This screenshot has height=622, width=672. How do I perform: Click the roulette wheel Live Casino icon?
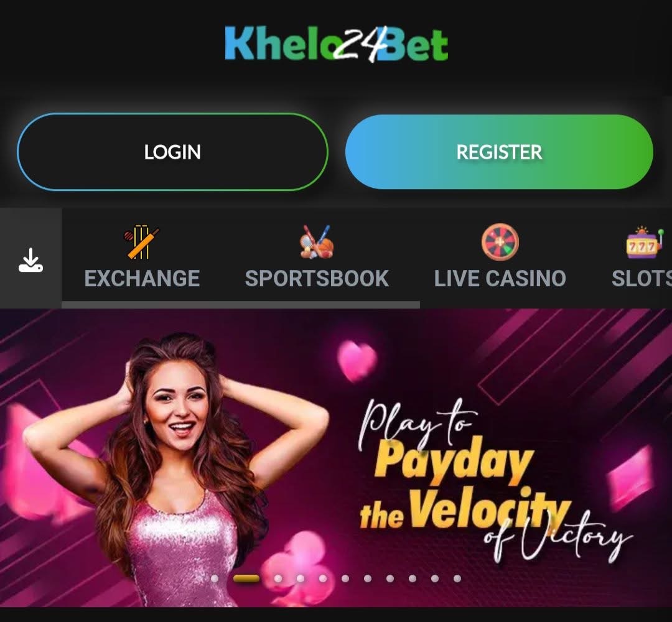click(500, 241)
